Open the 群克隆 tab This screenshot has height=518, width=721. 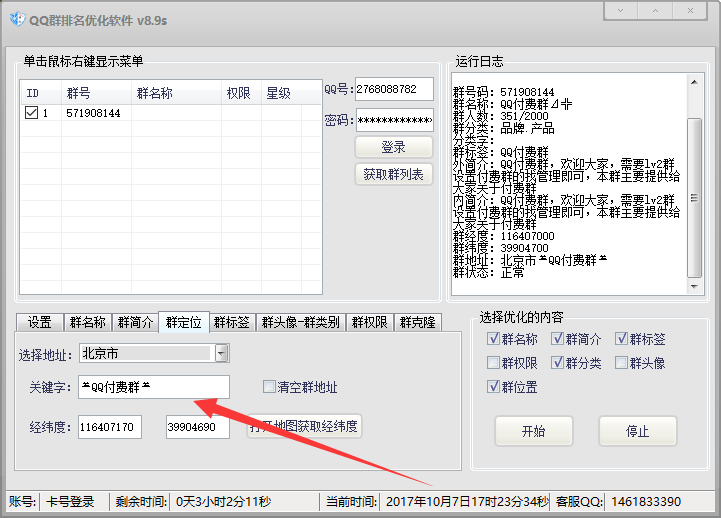click(418, 322)
